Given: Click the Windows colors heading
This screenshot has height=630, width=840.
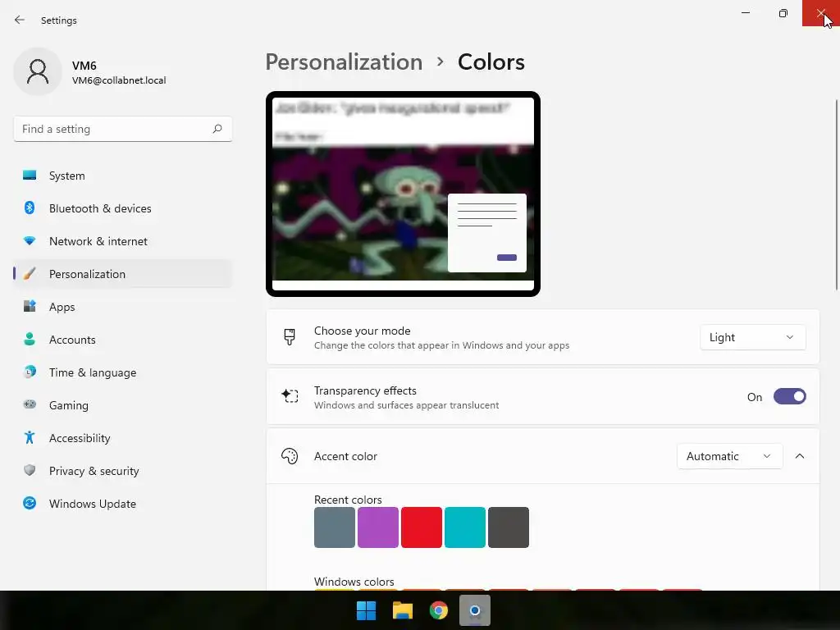Looking at the screenshot, I should coord(354,582).
